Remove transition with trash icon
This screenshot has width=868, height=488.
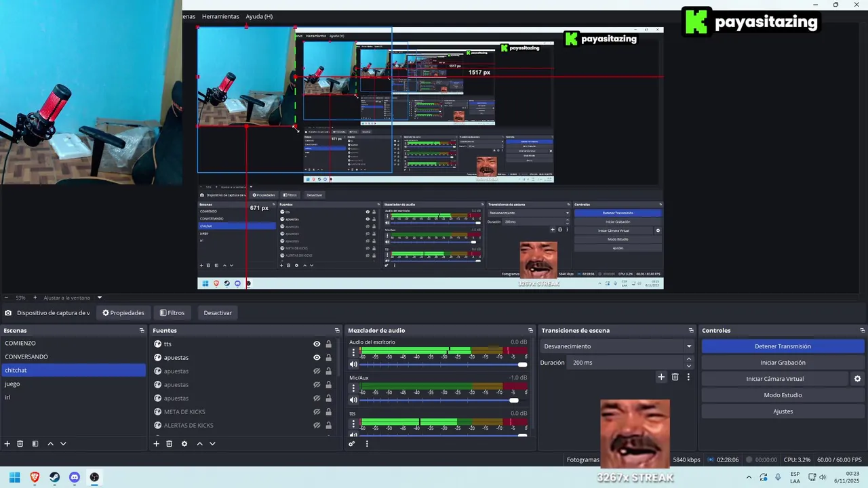[x=675, y=377]
